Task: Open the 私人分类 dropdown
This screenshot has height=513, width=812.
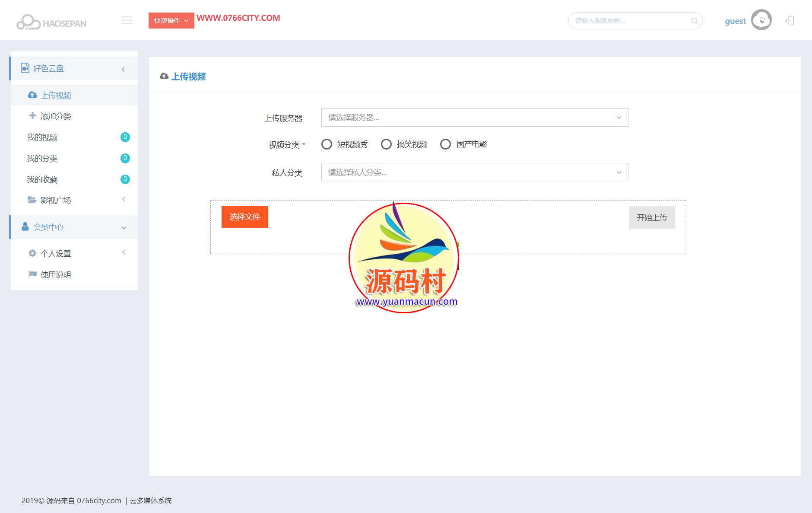Action: (x=474, y=172)
